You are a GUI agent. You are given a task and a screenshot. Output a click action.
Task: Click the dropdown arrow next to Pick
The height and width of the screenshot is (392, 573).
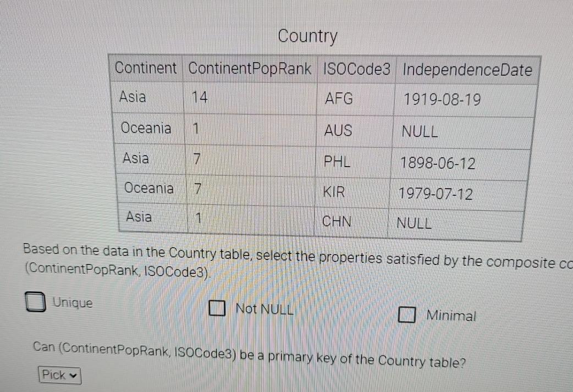click(x=73, y=376)
